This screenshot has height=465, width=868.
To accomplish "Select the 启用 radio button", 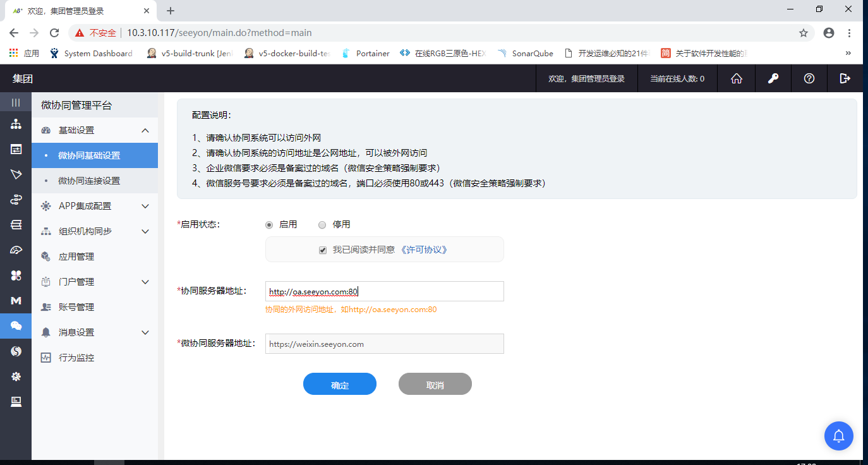I will (x=269, y=225).
